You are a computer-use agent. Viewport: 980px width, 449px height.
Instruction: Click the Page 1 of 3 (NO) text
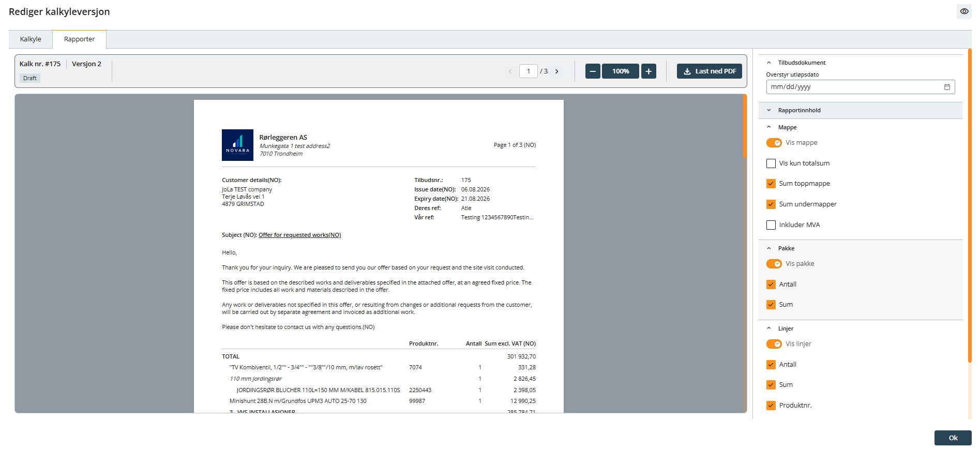click(x=515, y=145)
